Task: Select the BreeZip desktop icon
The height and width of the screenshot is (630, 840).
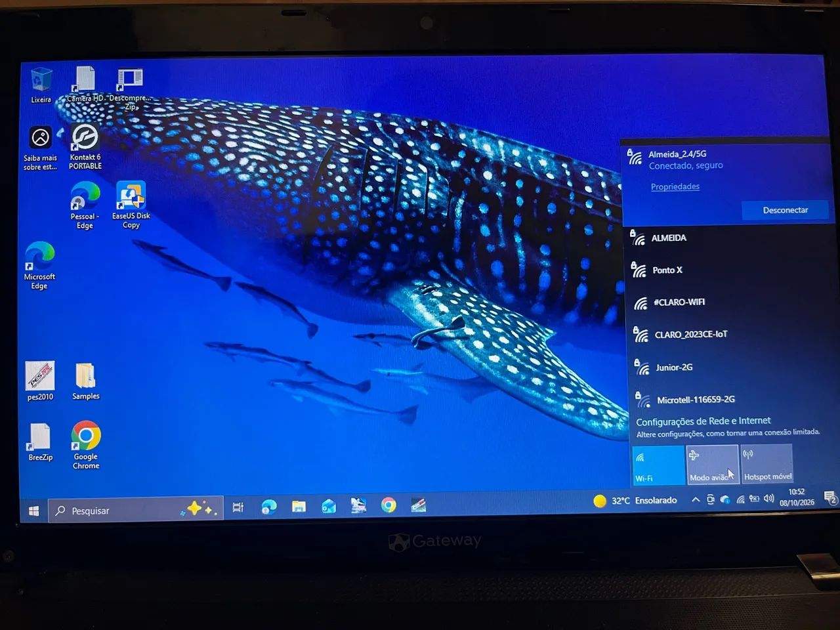Action: [40, 442]
